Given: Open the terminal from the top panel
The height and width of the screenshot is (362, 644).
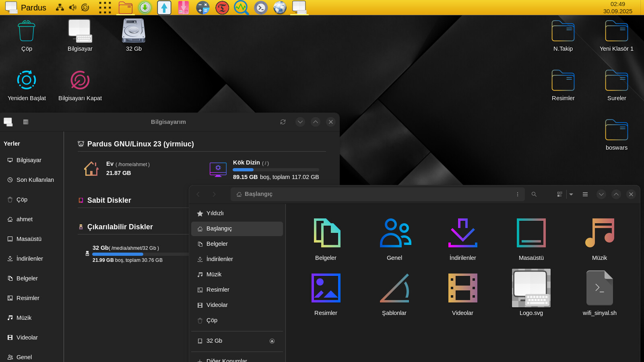Looking at the screenshot, I should pyautogui.click(x=261, y=8).
